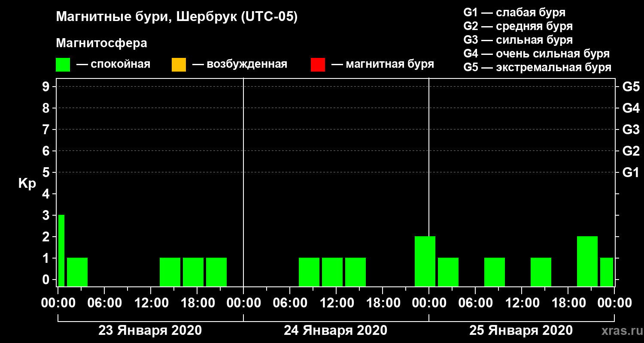Click the Kp 1 bar at 07:00–10:00 on 24 January
Screen dimensions: 644x343
(x=309, y=272)
